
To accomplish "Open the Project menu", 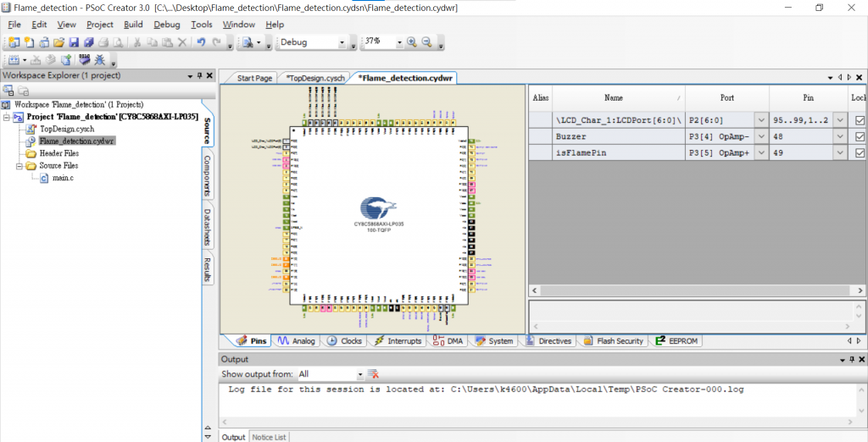I will (100, 25).
